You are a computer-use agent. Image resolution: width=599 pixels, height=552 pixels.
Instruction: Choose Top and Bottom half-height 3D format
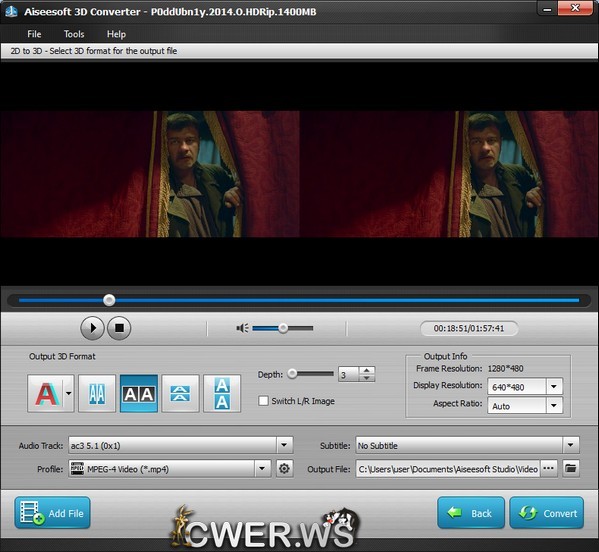(180, 393)
